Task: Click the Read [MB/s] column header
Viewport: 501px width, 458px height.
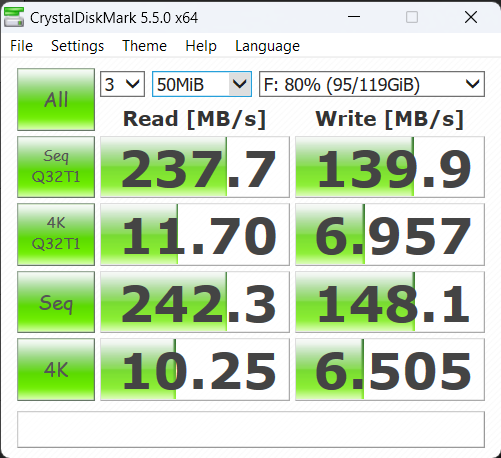Action: point(194,119)
